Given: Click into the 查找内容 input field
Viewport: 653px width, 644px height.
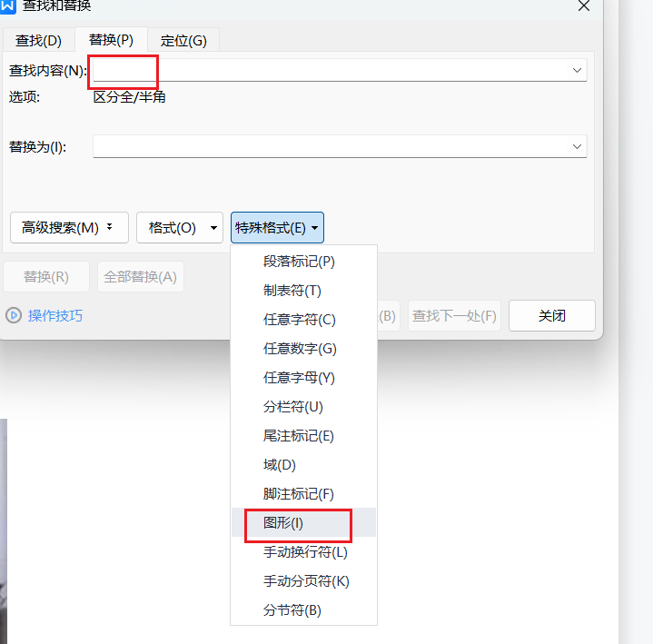Looking at the screenshot, I should coord(327,70).
